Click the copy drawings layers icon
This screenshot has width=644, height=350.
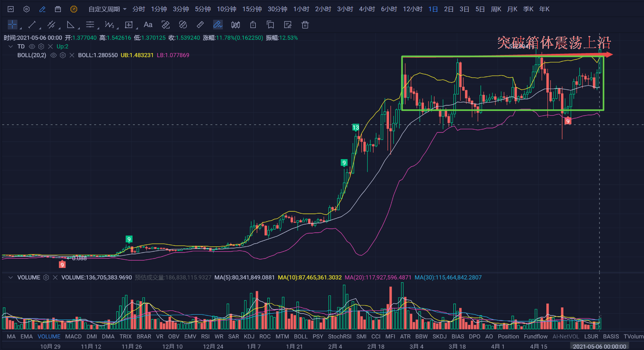(270, 25)
